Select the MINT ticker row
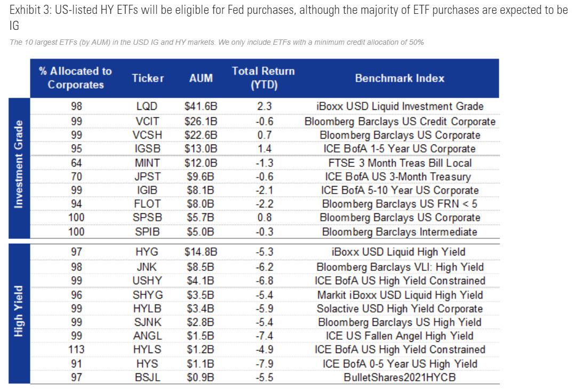This screenshot has height=392, width=575. pyautogui.click(x=147, y=163)
